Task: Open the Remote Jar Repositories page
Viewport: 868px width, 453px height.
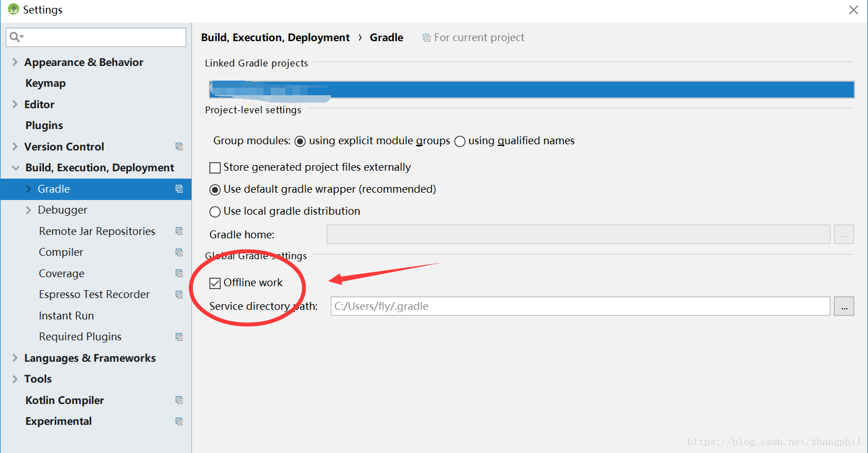Action: point(97,231)
